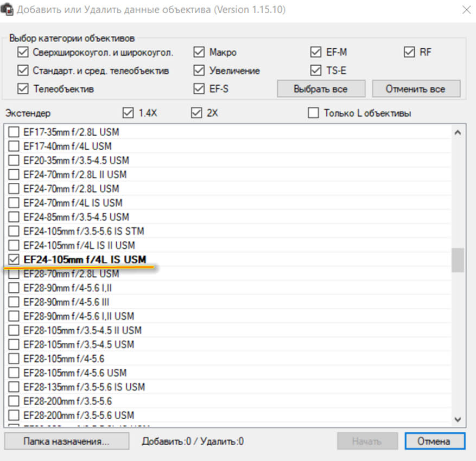Select the EF24-70mm f/2.8L II USM checkbox

[x=14, y=175]
